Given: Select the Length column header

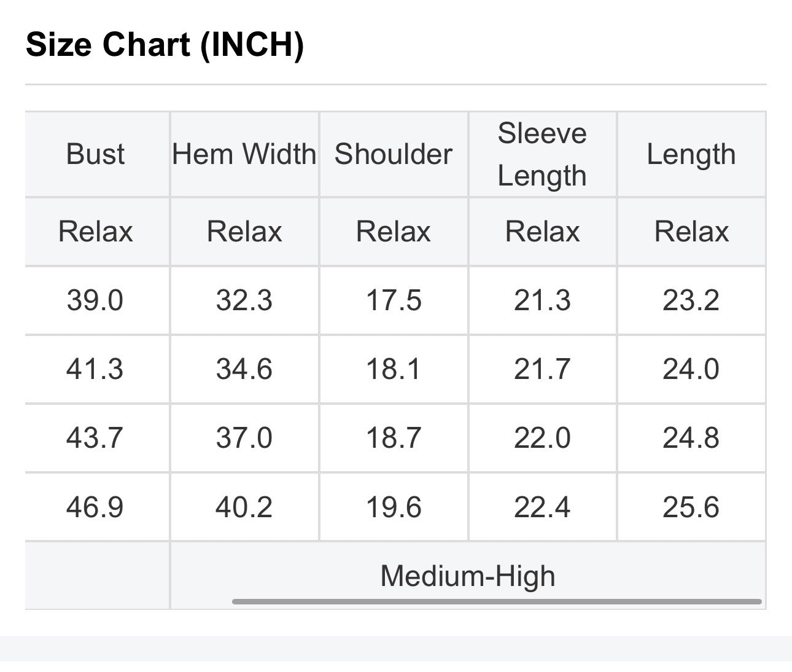Looking at the screenshot, I should [x=691, y=154].
